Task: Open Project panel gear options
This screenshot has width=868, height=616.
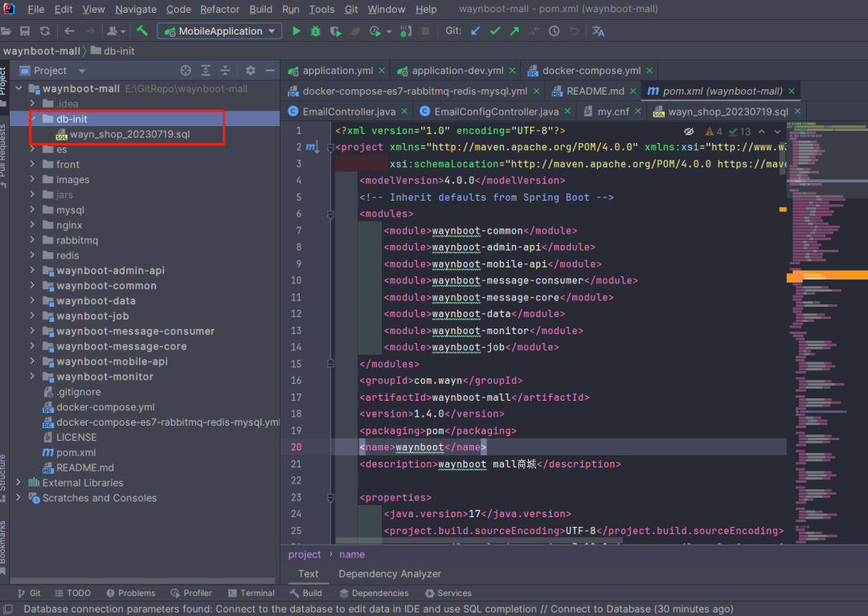Action: [x=250, y=70]
